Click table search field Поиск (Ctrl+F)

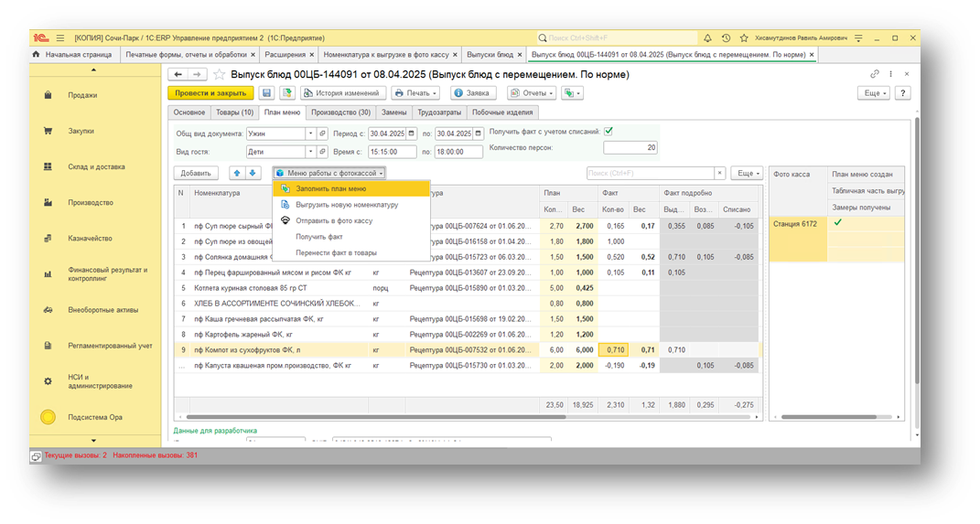(x=650, y=173)
